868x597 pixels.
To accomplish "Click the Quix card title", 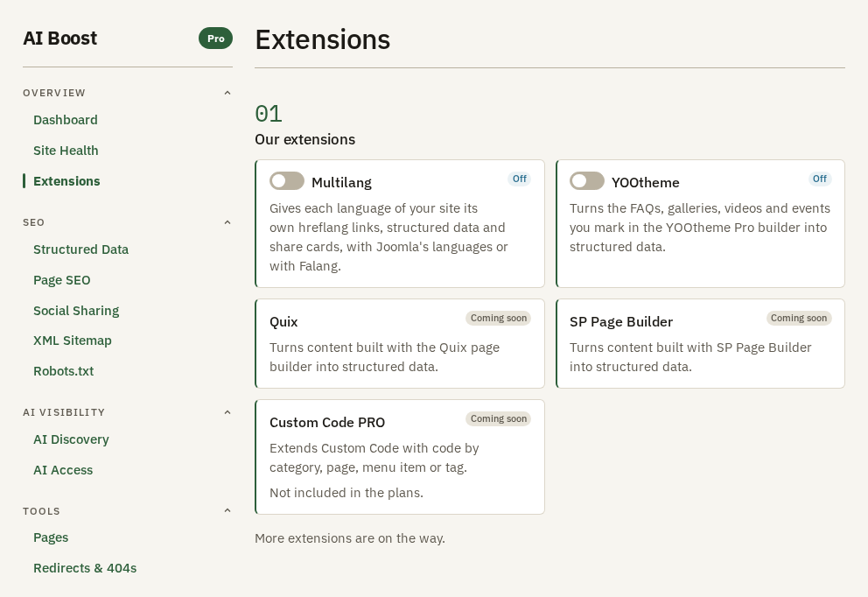I will click(283, 322).
